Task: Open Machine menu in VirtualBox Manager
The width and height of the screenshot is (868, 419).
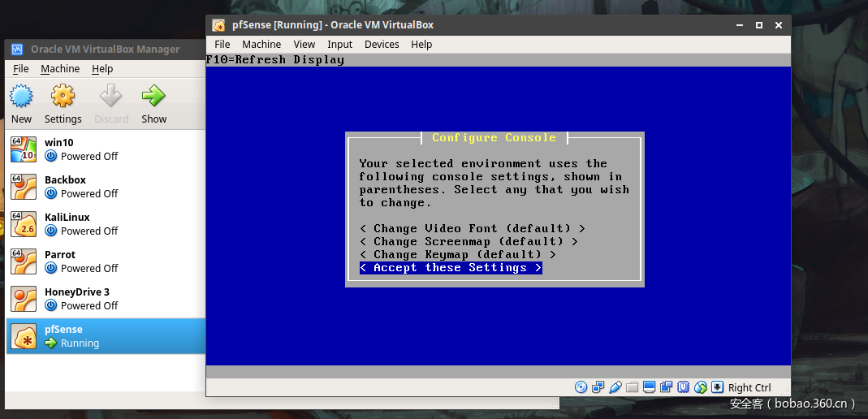Action: point(60,69)
